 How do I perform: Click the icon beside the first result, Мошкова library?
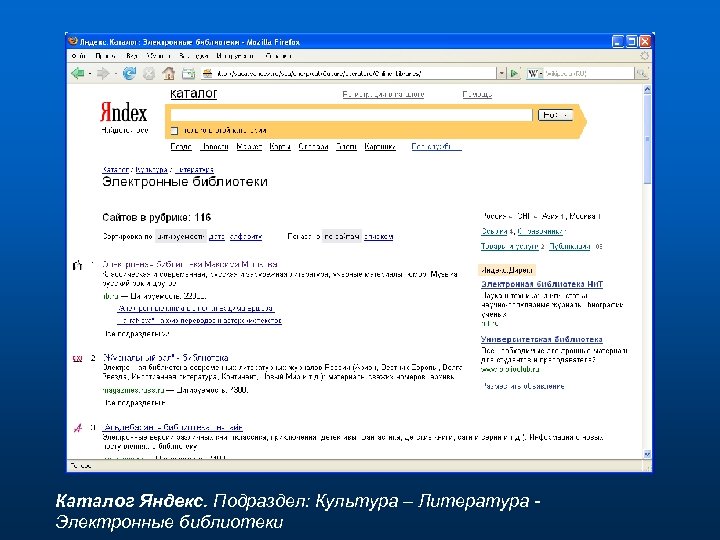(77, 265)
